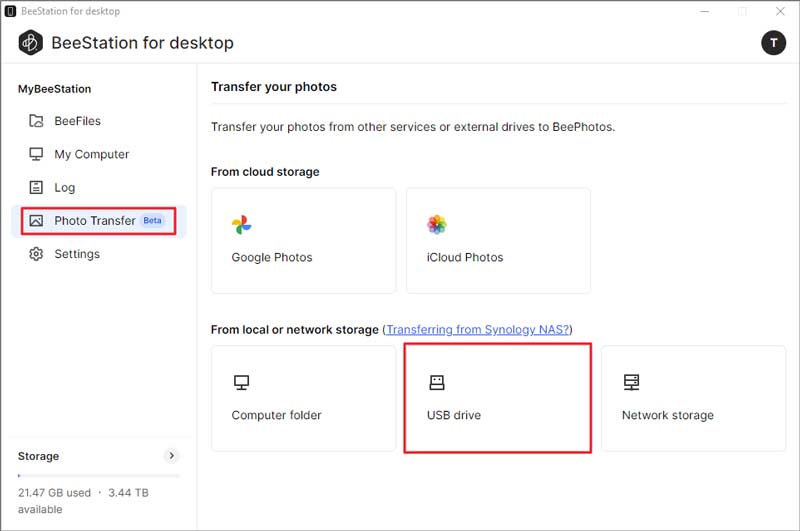Select the Network storage source card
Viewport: 800px width, 531px height.
coord(693,398)
